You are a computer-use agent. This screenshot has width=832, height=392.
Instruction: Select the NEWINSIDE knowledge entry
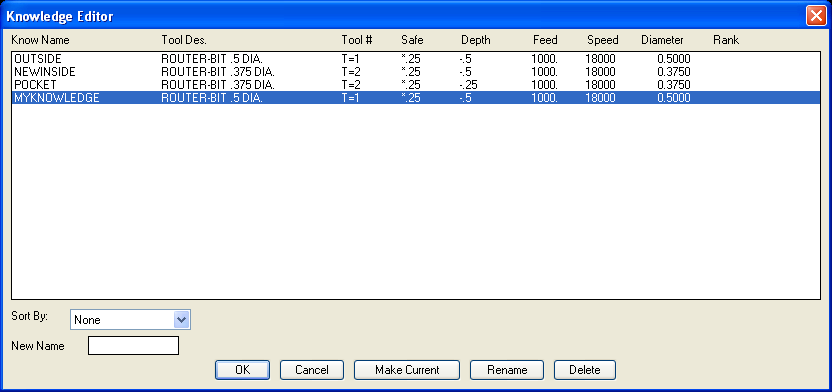(416, 72)
